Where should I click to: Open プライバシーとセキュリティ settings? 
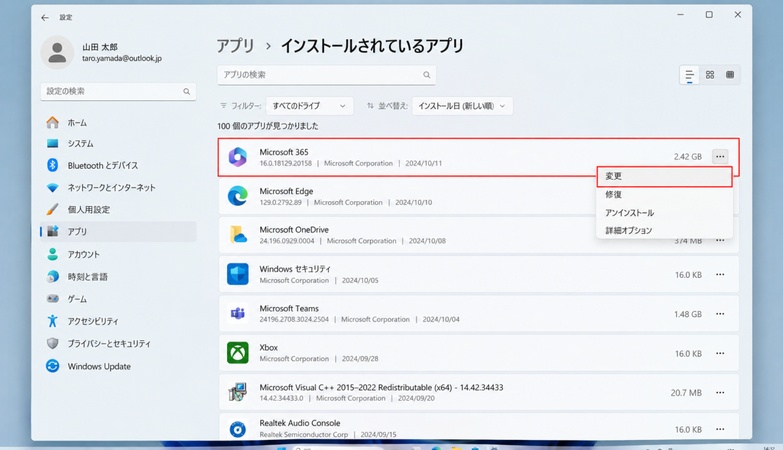click(118, 344)
